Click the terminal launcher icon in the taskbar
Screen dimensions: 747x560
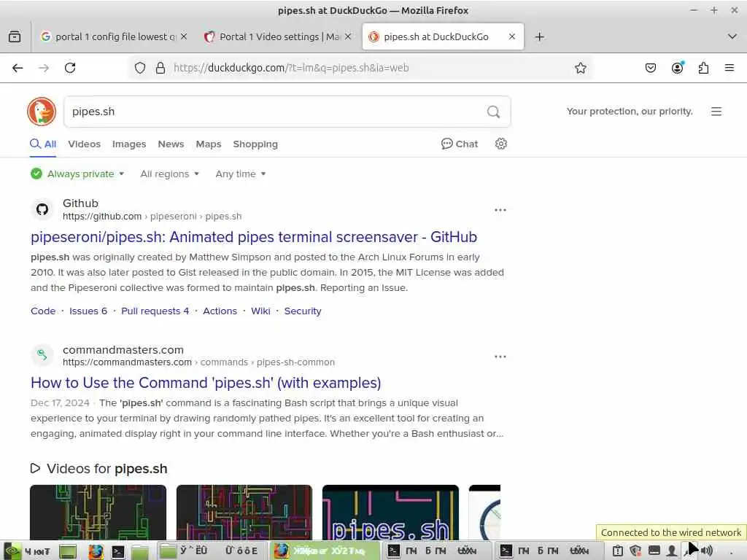point(117,551)
